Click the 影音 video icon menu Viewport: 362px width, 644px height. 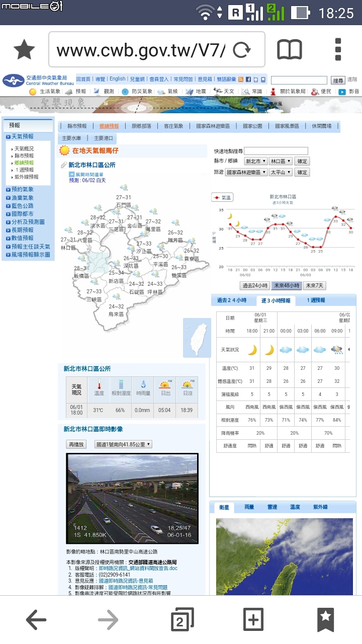[342, 92]
